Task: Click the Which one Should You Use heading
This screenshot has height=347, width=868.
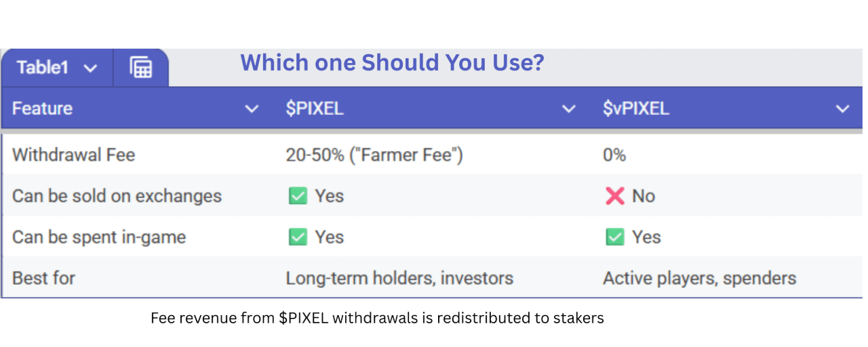Action: [392, 63]
